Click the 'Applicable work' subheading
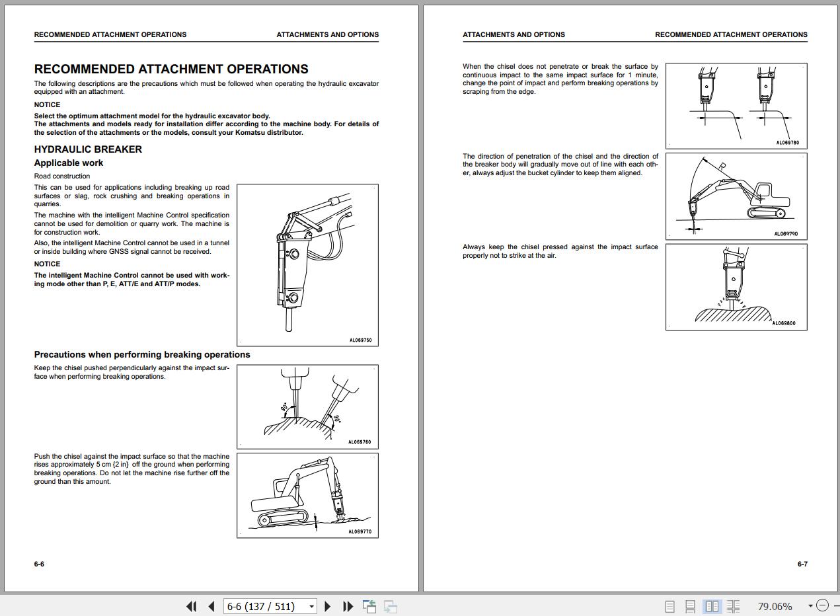 point(69,163)
